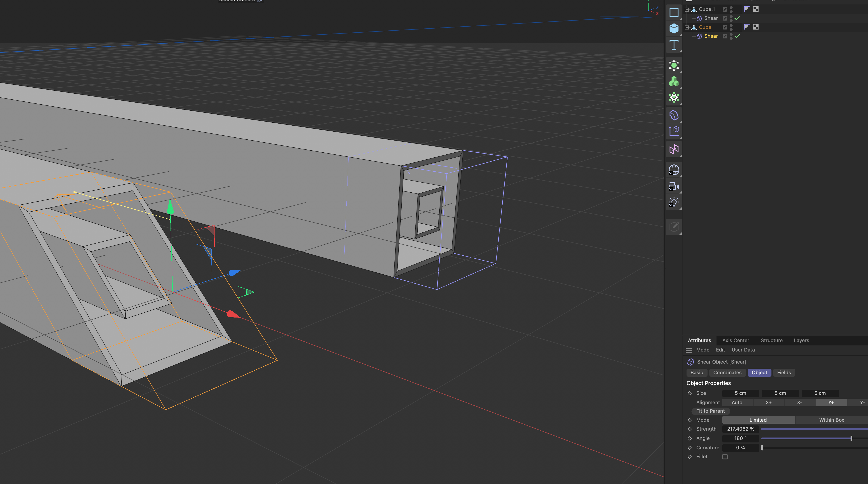Disable the selected Shear deformer green checkmark
868x484 pixels.
(737, 36)
